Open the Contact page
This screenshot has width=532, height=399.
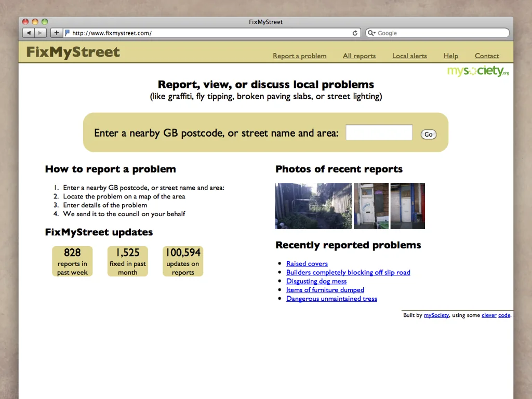tap(486, 56)
